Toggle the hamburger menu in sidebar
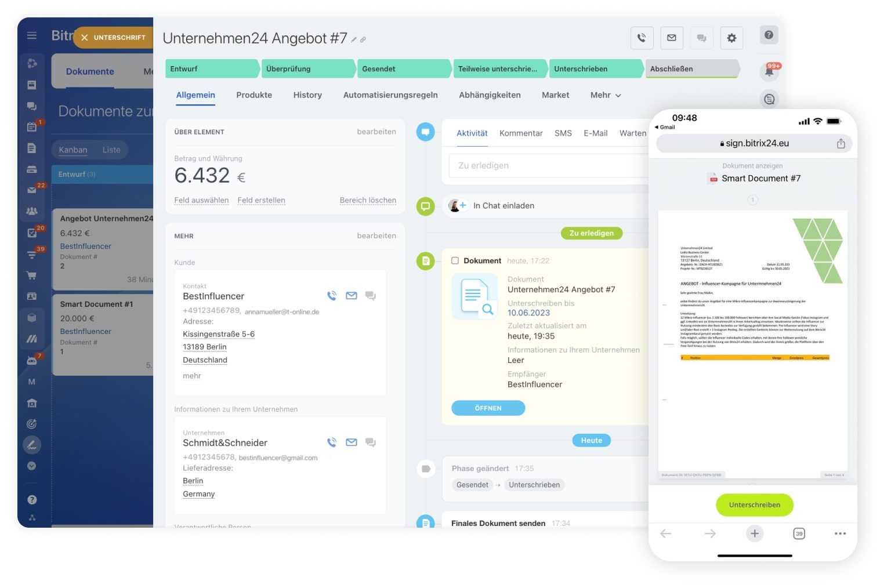This screenshot has width=884, height=588. pyautogui.click(x=32, y=36)
